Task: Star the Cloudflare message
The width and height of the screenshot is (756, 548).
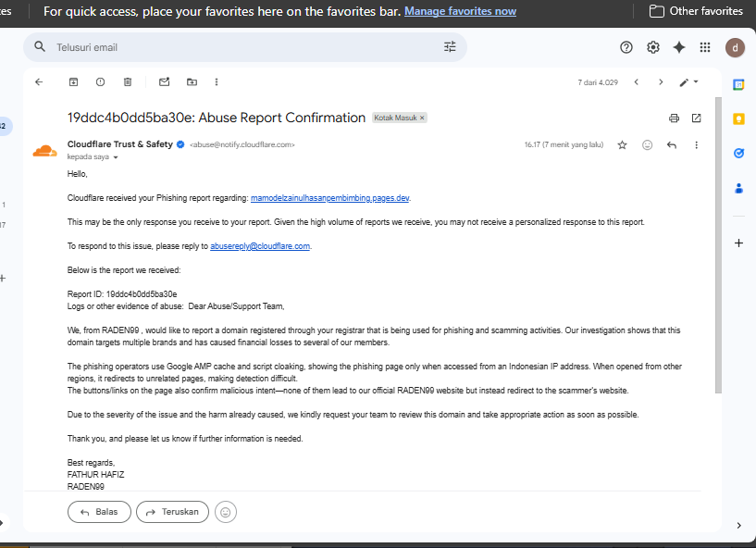Action: pyautogui.click(x=623, y=144)
